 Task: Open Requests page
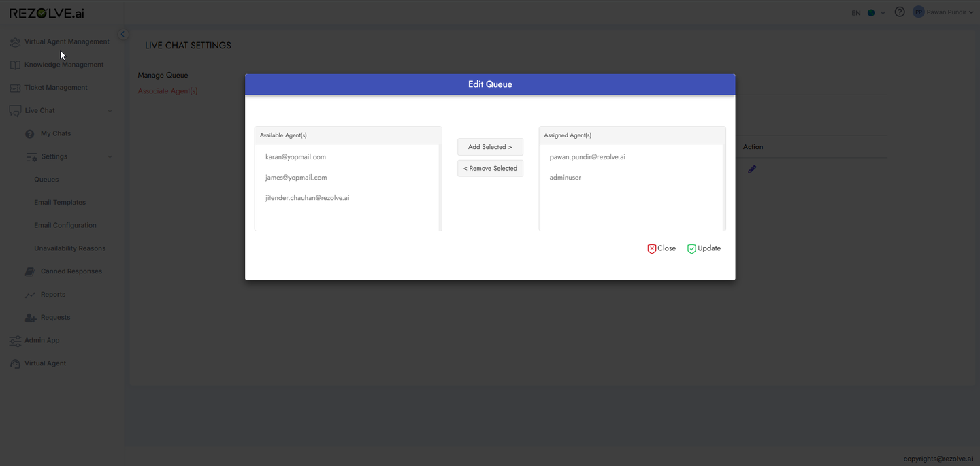55,318
